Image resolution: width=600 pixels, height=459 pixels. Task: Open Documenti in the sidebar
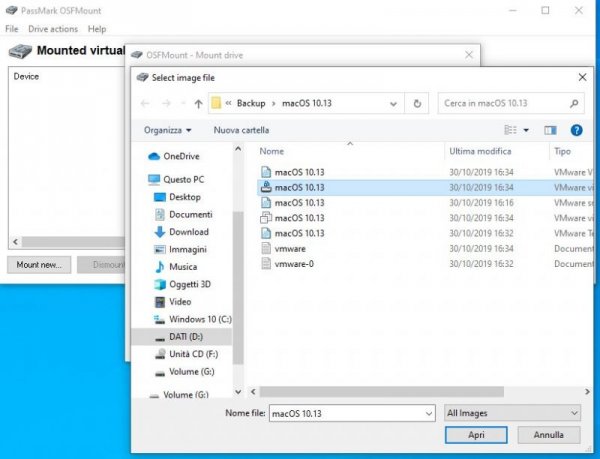pyautogui.click(x=191, y=215)
